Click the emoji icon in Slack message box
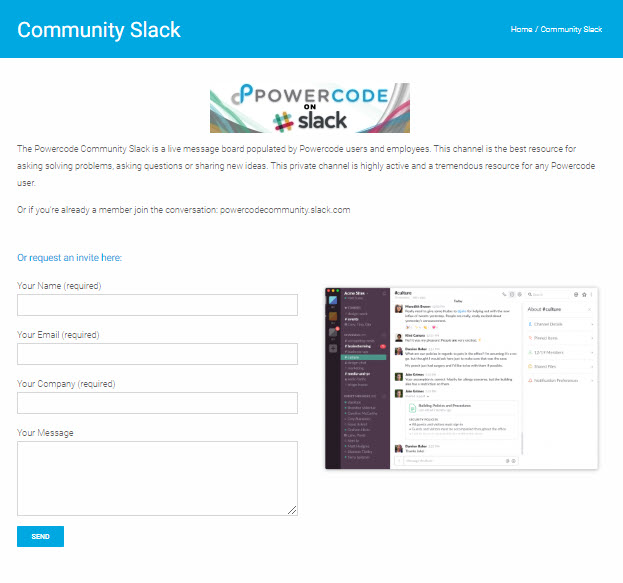623x583 pixels. coord(513,461)
